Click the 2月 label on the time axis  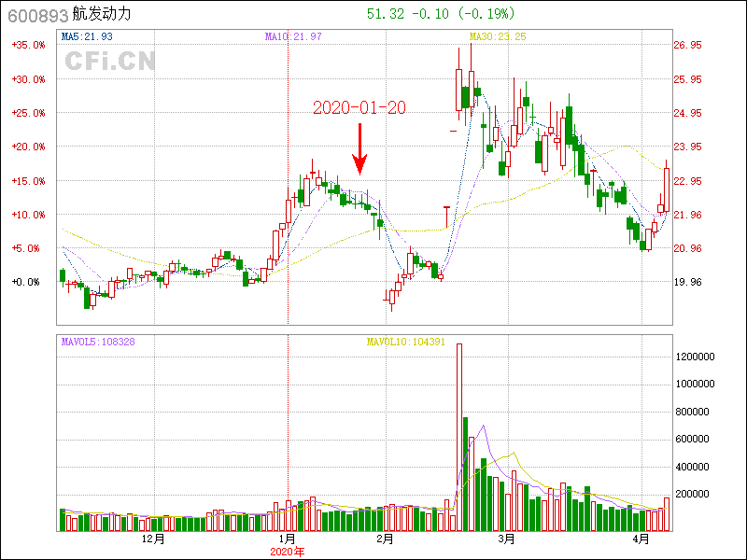[385, 539]
